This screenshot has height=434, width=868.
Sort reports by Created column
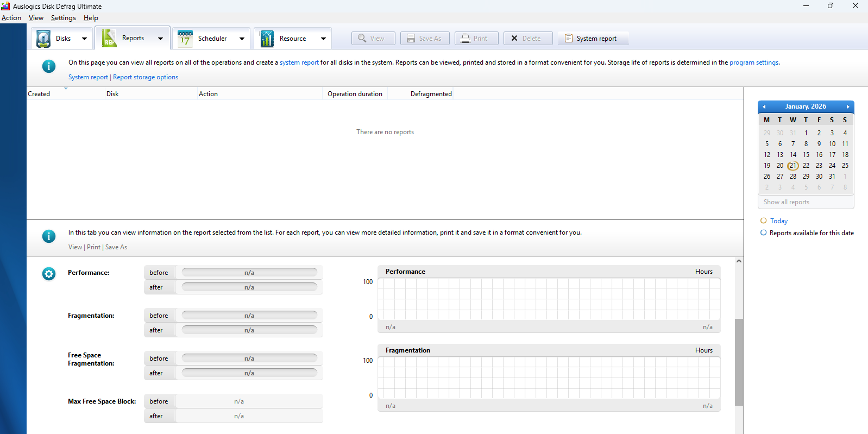tap(39, 94)
